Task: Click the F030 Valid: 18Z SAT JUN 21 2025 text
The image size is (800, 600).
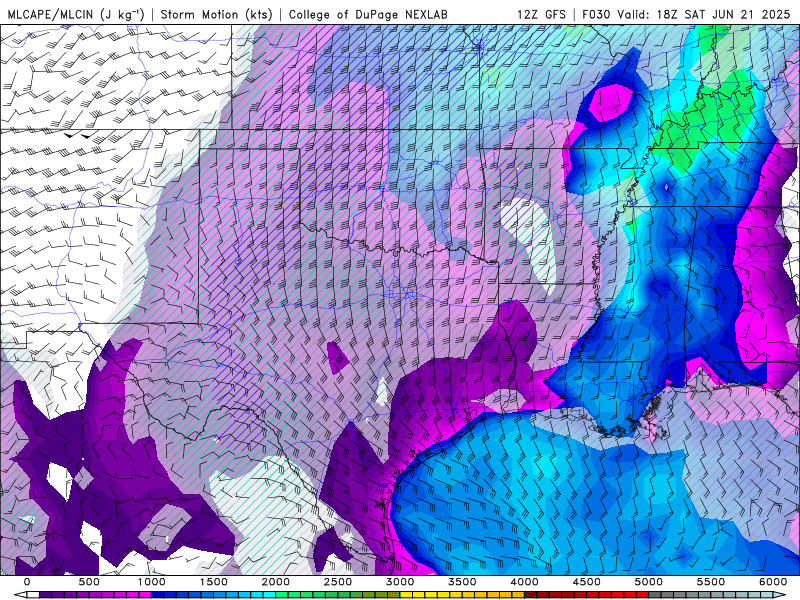Action: point(686,14)
